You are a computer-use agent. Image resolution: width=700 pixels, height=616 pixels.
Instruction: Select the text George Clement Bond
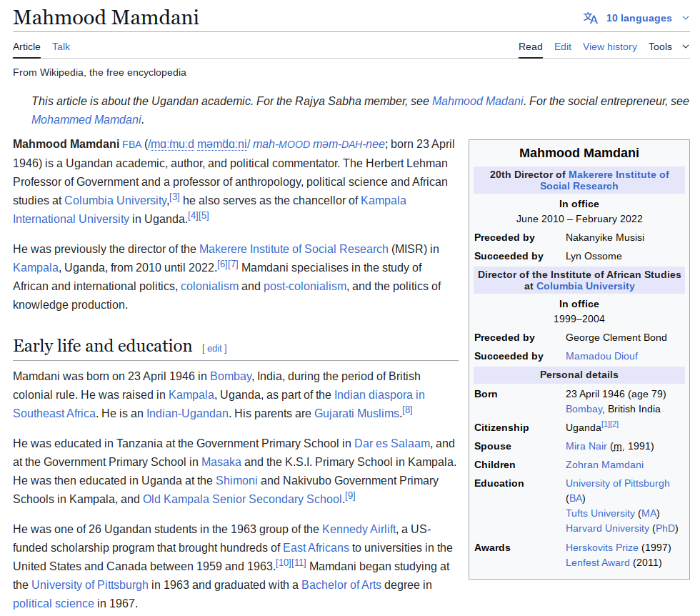[x=616, y=338]
